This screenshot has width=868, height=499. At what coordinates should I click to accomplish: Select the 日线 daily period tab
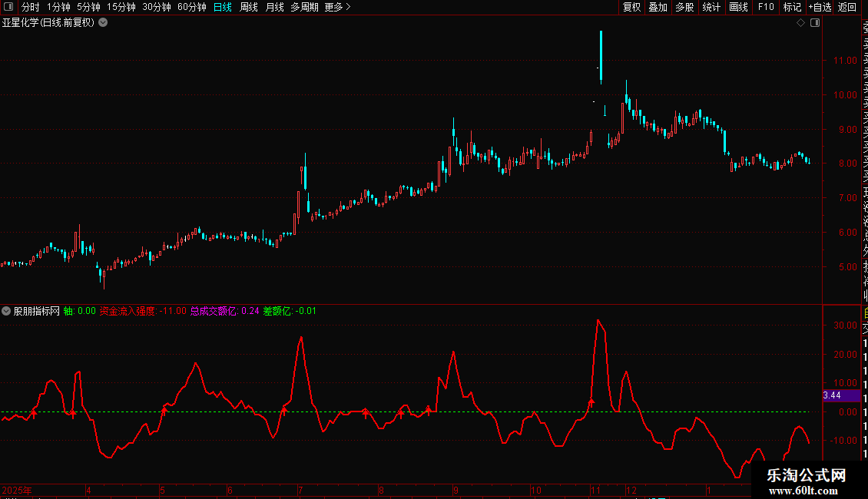(x=223, y=7)
